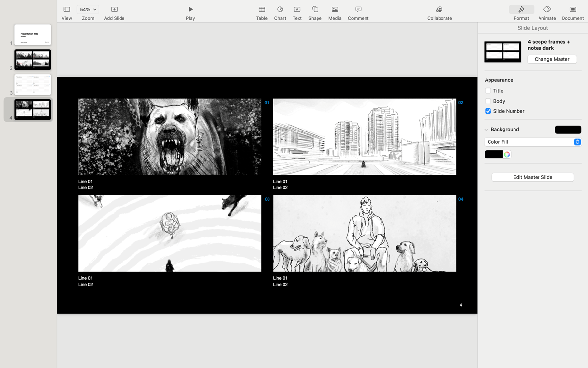Open the Animate inspector
588x368 pixels.
coord(547,11)
